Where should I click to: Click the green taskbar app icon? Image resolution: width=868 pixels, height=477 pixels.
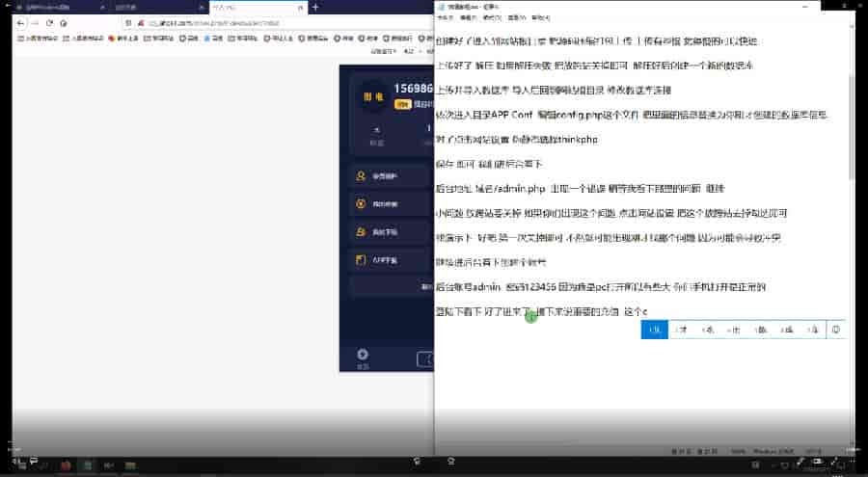click(87, 465)
